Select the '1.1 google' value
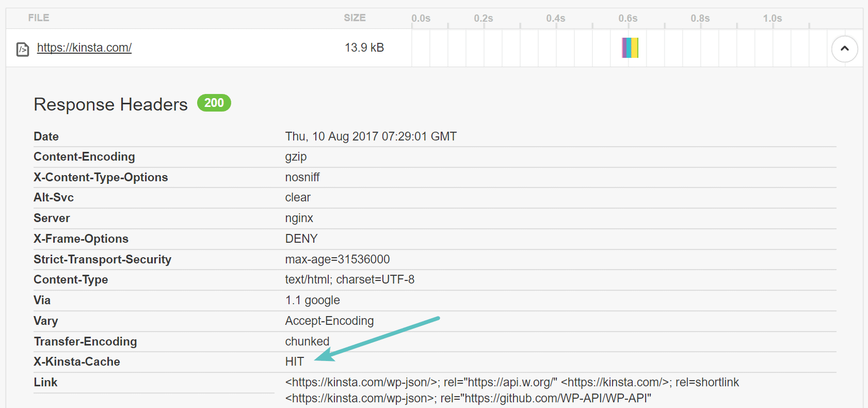 point(312,301)
